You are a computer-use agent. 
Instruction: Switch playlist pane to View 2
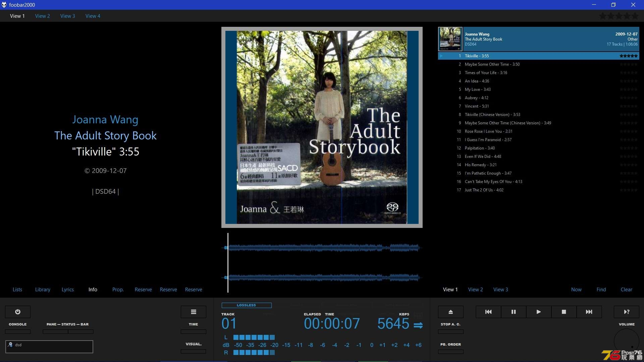(476, 289)
